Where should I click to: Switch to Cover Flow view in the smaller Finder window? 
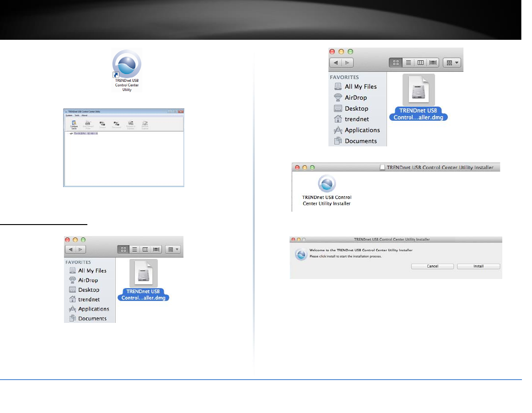pyautogui.click(x=156, y=249)
